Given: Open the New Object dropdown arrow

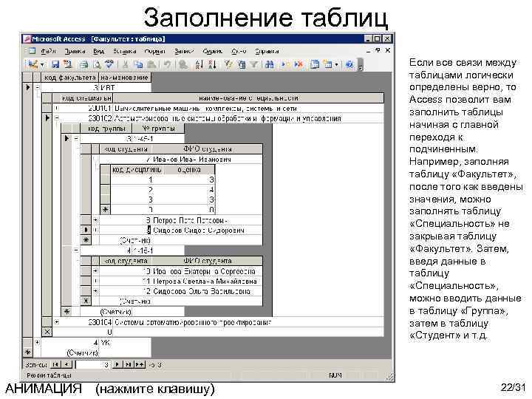Looking at the screenshot, I should pos(336,64).
